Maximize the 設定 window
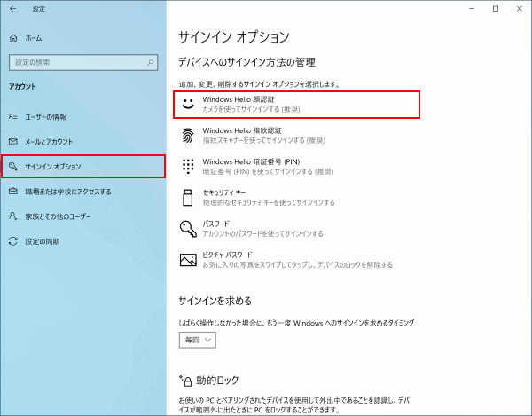 [x=496, y=9]
